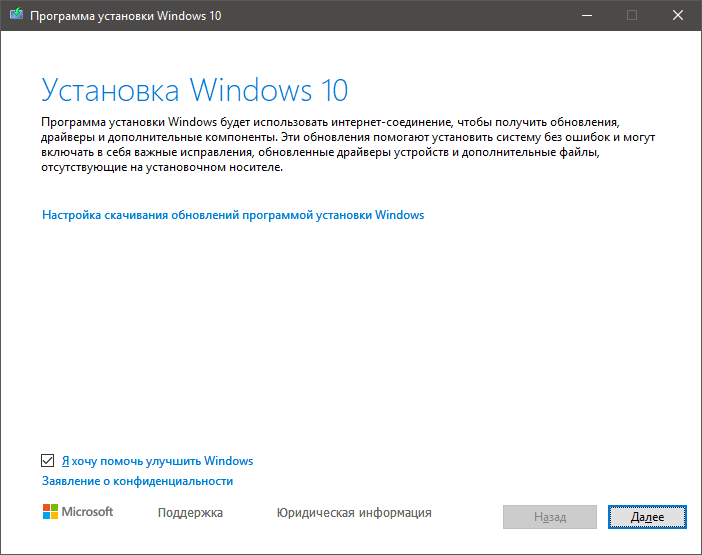Image resolution: width=702 pixels, height=555 pixels.
Task: Click the "Назад" button
Action: pos(550,517)
